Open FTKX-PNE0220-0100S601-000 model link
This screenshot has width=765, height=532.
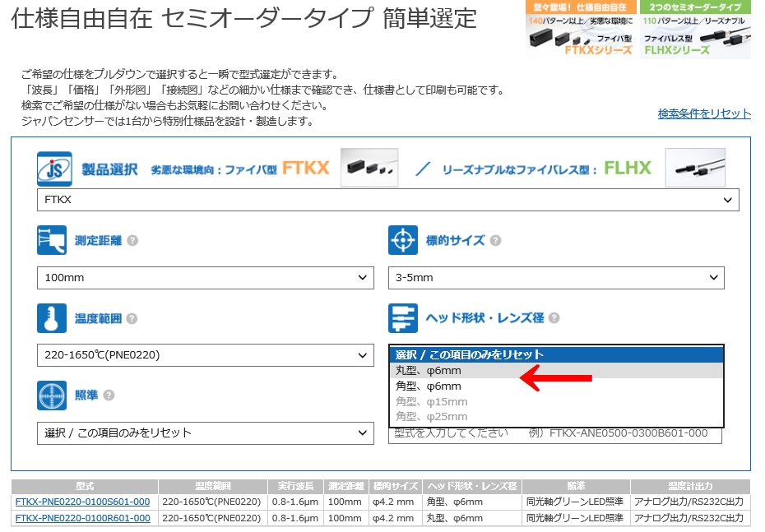coord(82,502)
